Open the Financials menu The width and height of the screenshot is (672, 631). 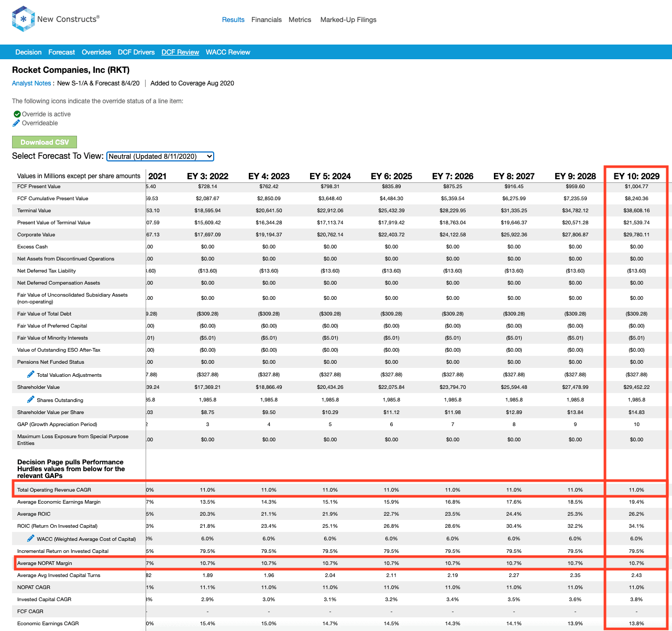coord(267,20)
